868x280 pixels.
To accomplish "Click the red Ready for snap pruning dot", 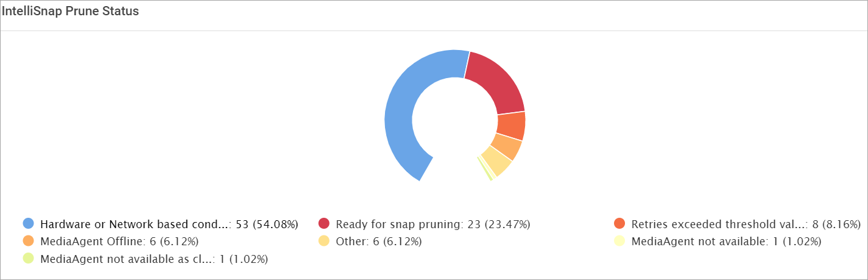I will tap(324, 223).
